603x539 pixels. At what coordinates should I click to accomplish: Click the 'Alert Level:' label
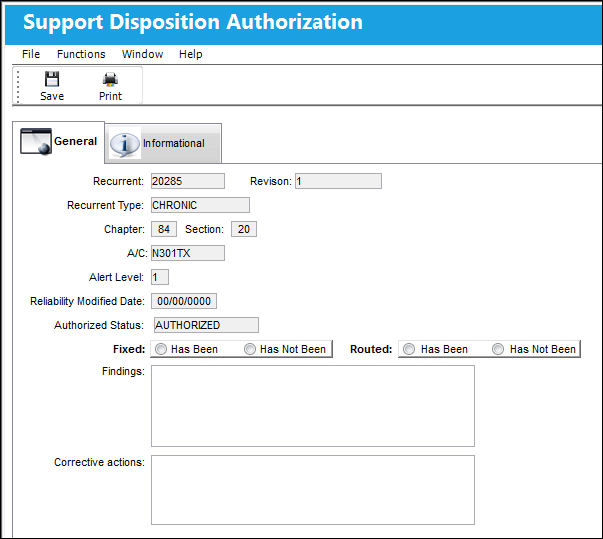click(116, 277)
